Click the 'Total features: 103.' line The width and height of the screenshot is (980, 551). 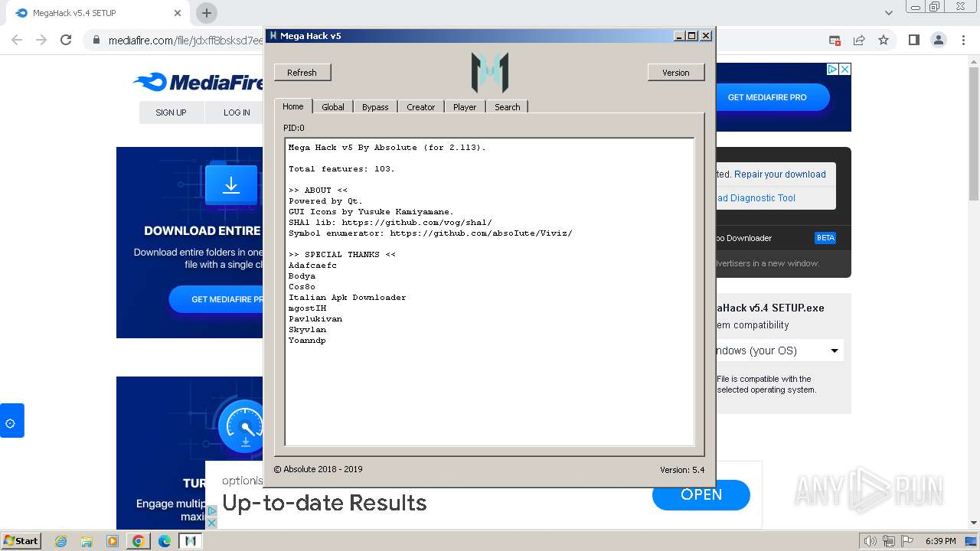pyautogui.click(x=341, y=169)
